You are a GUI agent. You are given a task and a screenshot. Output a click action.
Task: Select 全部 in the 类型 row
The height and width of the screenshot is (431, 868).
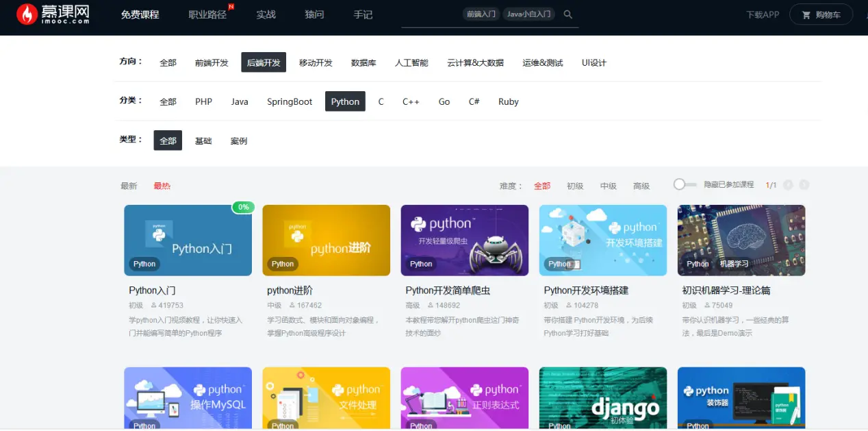pos(168,140)
